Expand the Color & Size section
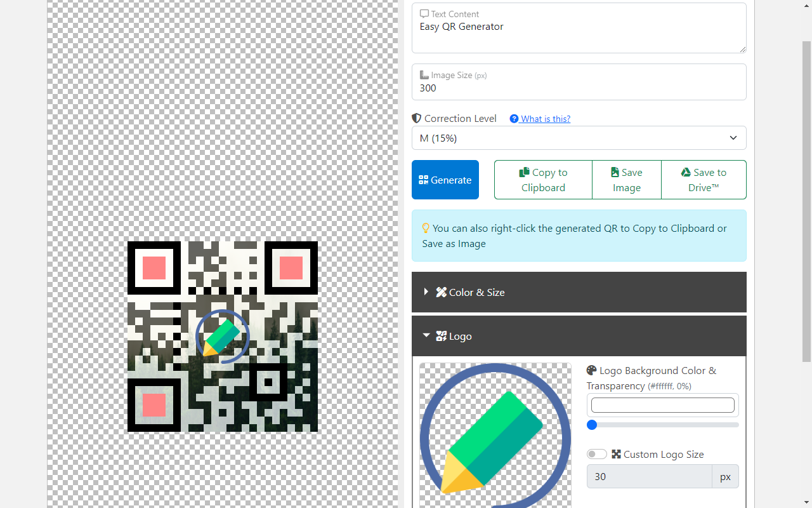Viewport: 812px width, 508px height. (x=579, y=292)
